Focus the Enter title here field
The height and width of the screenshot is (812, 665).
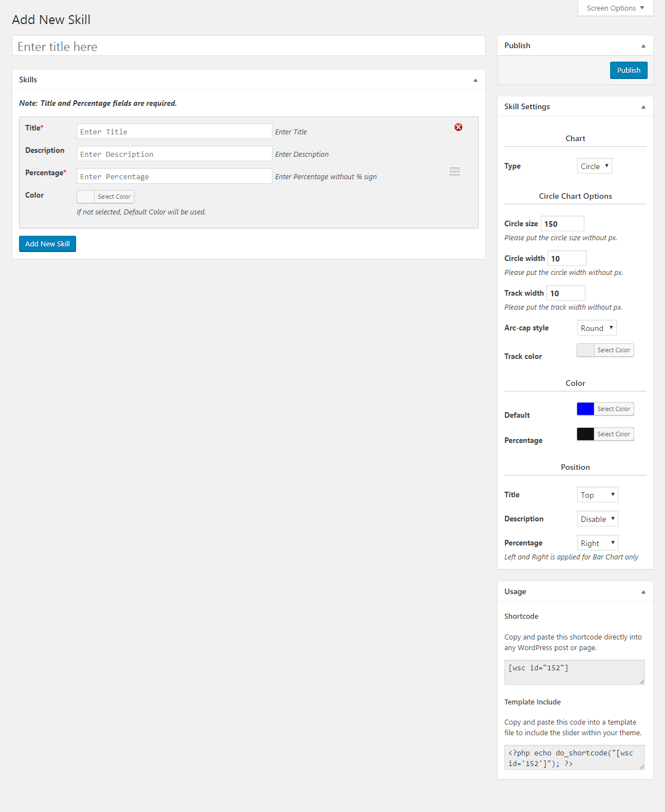[x=249, y=46]
